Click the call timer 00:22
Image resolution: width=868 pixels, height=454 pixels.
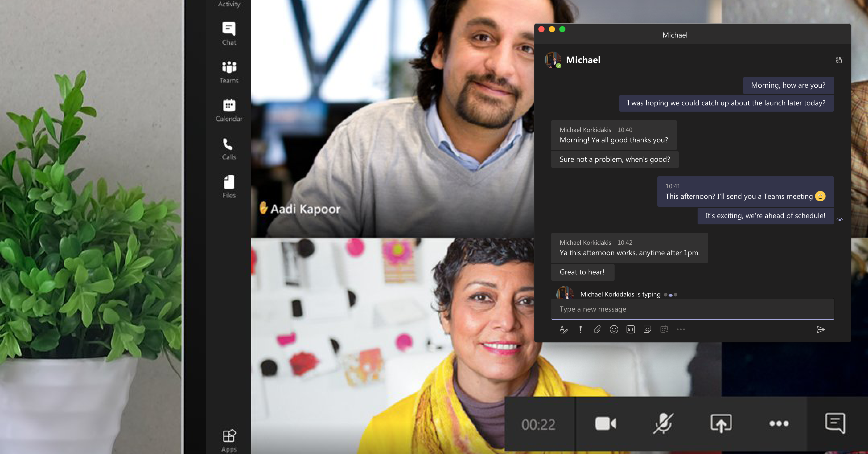[539, 424]
